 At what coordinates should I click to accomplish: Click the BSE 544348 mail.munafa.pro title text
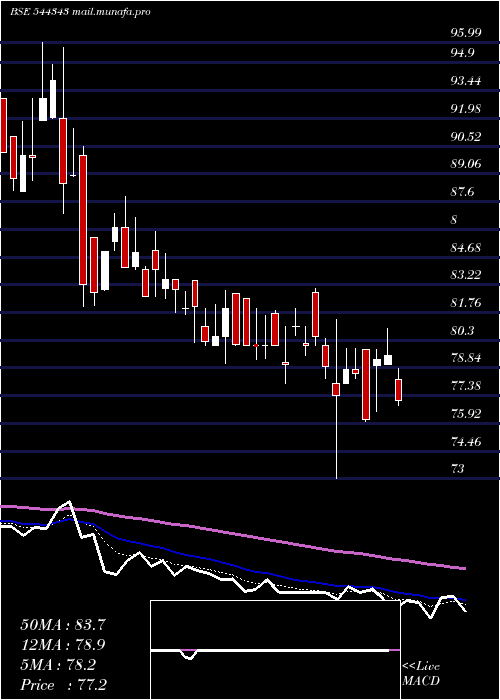point(80,12)
